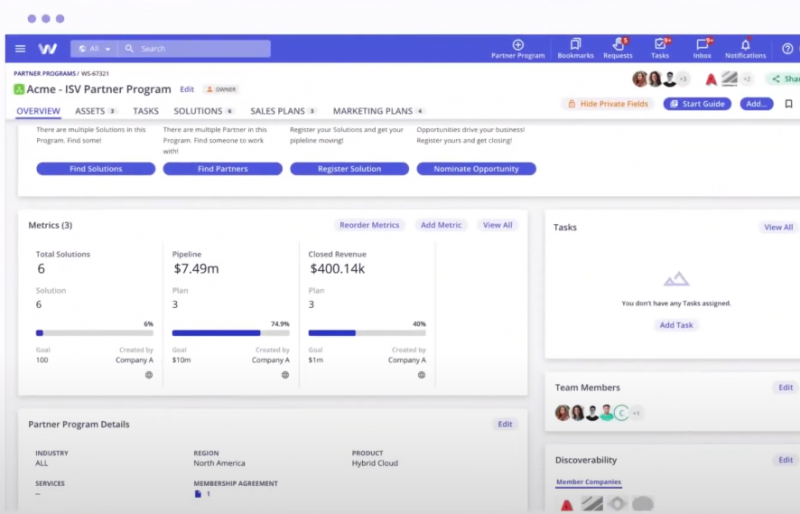The height and width of the screenshot is (514, 800).
Task: Click View All in Tasks panel
Action: (x=779, y=227)
